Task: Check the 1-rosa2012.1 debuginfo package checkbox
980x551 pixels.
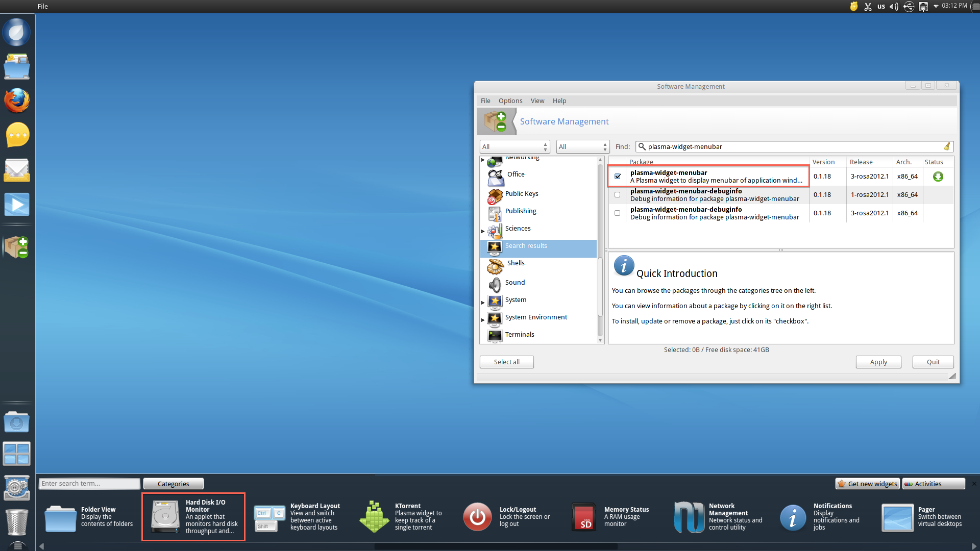Action: point(618,195)
